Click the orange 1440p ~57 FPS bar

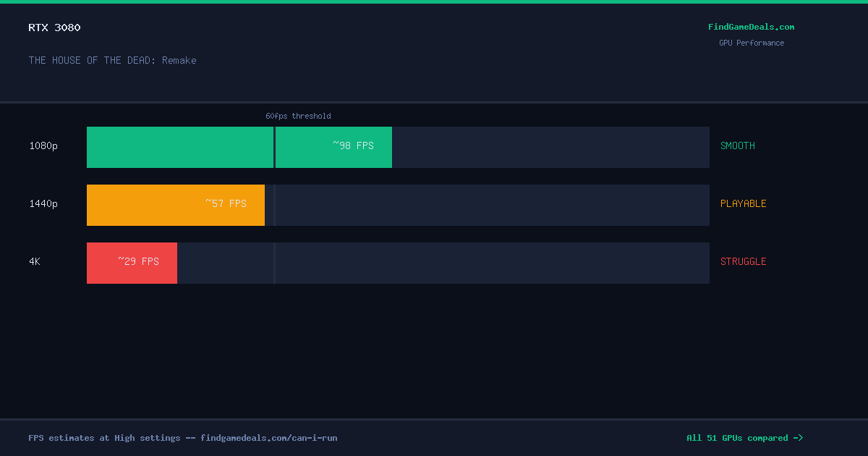(176, 205)
